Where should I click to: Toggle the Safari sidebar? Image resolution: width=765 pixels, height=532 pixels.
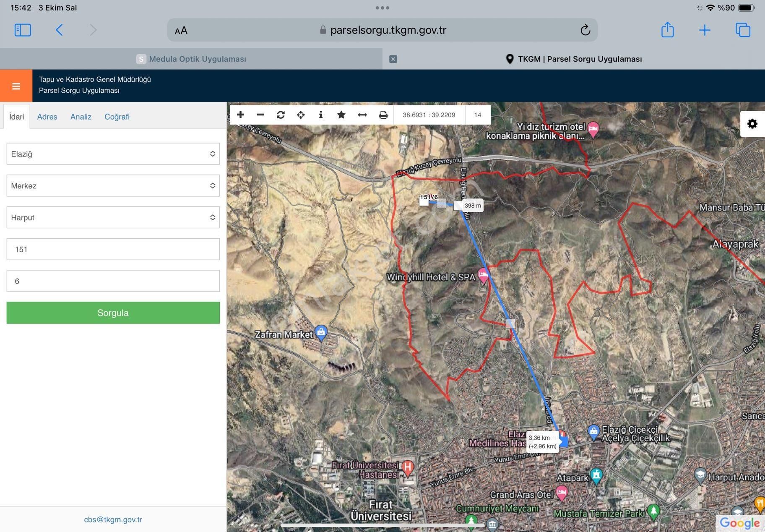(23, 30)
